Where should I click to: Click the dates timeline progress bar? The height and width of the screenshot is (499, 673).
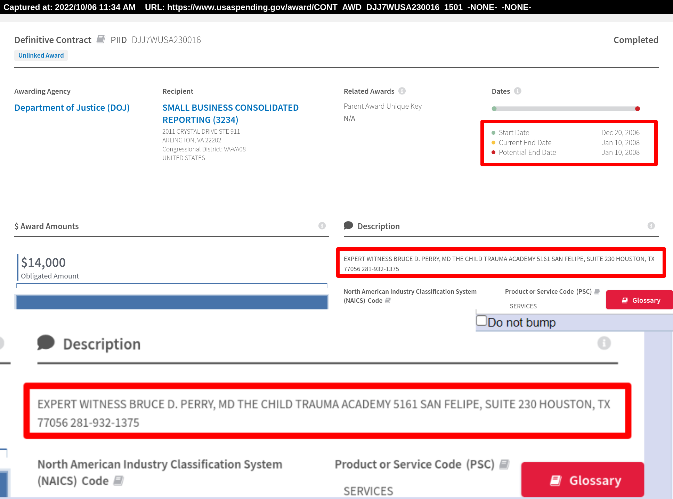click(x=565, y=108)
